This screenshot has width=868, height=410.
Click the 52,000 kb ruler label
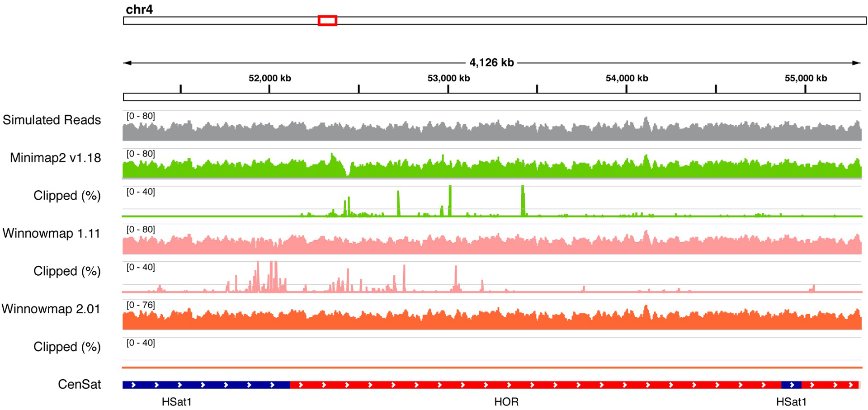pyautogui.click(x=270, y=78)
